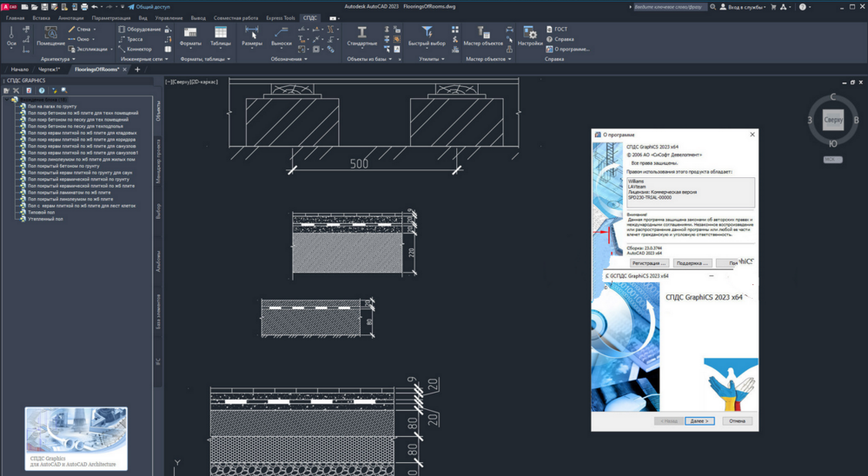Select tree item Утепленный пол

[x=45, y=219]
